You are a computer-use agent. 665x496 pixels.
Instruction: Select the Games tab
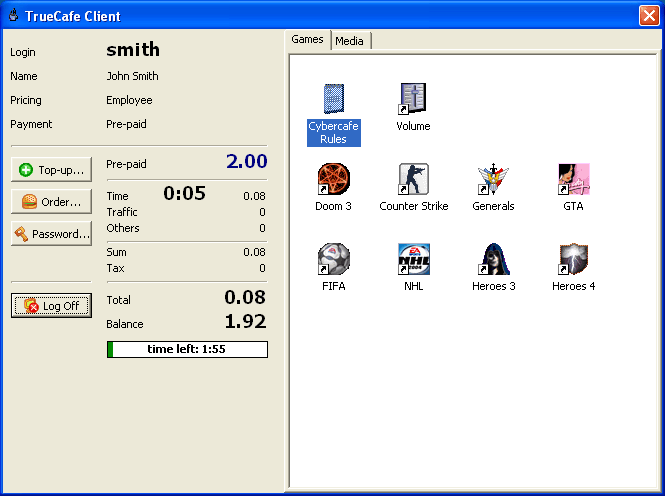click(308, 40)
